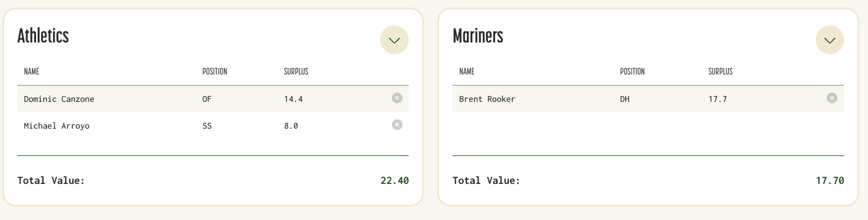
Task: Click Mariners total value 17.70
Action: point(830,180)
